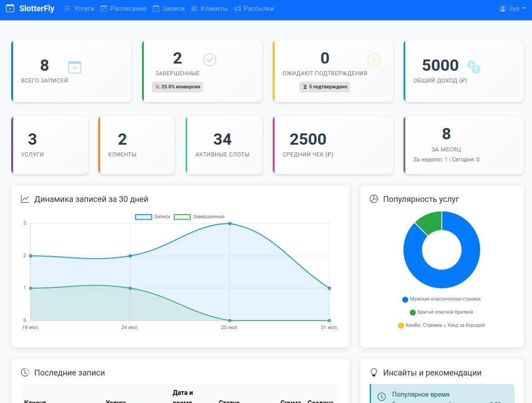Viewport: 532px width, 403px height.
Task: Open the Ilya user dropdown menu
Action: point(513,9)
